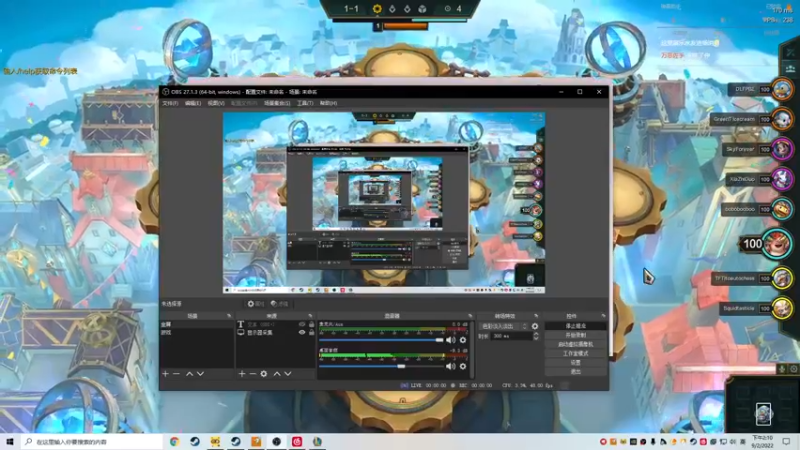Screen dimensions: 800x450
Task: Open settings gear of the first mixer channel
Action: [x=463, y=340]
